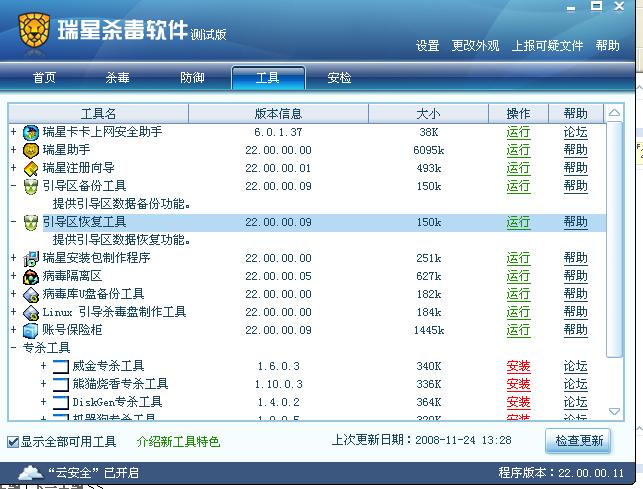This screenshot has width=643, height=489.
Task: Expand the 瑞星注册向导 row
Action: (x=14, y=168)
